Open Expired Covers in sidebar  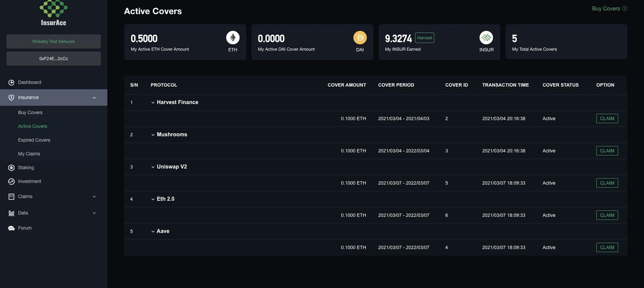(34, 140)
